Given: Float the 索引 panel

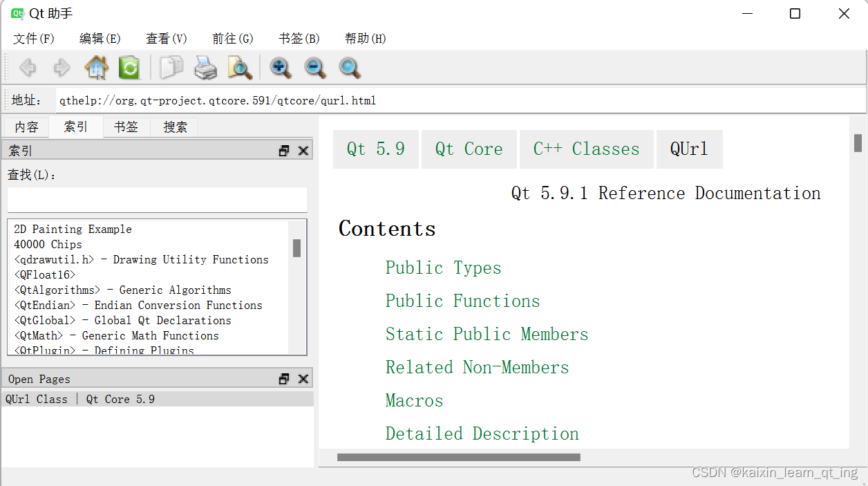Looking at the screenshot, I should pyautogui.click(x=284, y=151).
